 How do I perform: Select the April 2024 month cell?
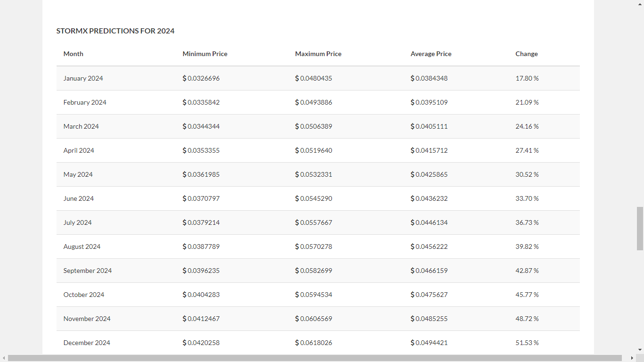coord(79,150)
